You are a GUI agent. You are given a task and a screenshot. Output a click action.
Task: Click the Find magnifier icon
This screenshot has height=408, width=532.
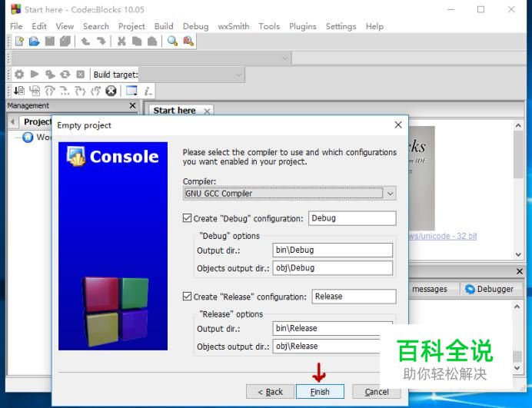point(172,41)
